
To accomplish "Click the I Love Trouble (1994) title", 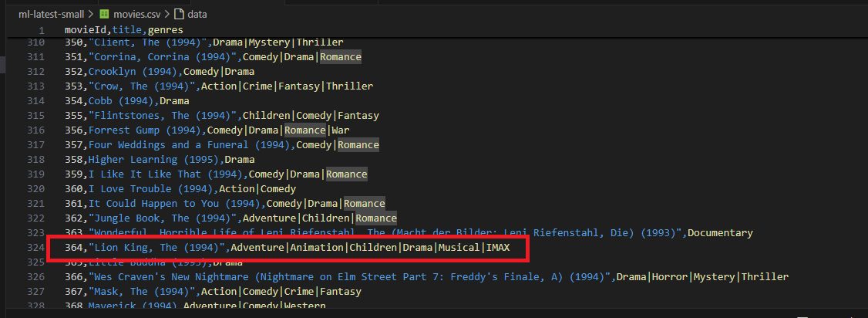I will [x=150, y=189].
